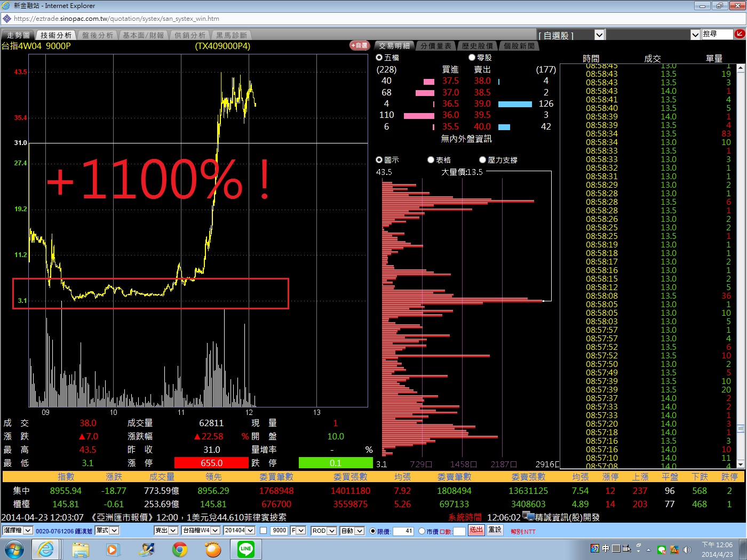Screen dimensions: 747x560
Task: Open the P put/call dropdown
Action: tap(298, 531)
